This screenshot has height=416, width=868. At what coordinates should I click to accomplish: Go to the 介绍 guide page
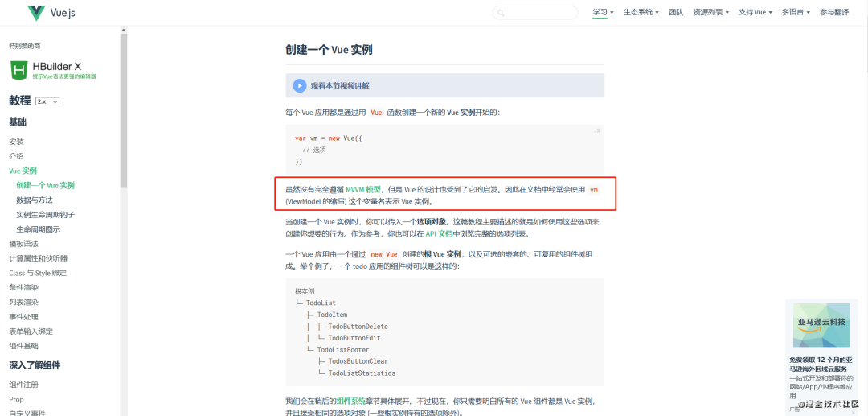click(17, 156)
